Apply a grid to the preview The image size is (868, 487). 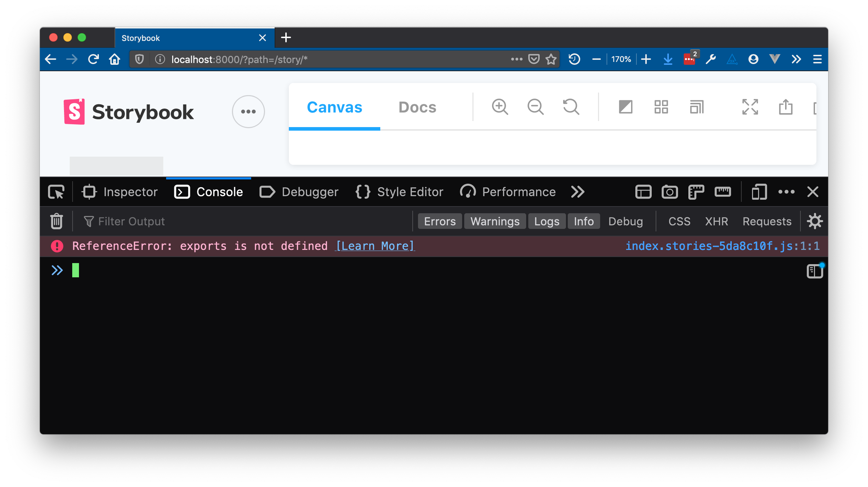661,107
